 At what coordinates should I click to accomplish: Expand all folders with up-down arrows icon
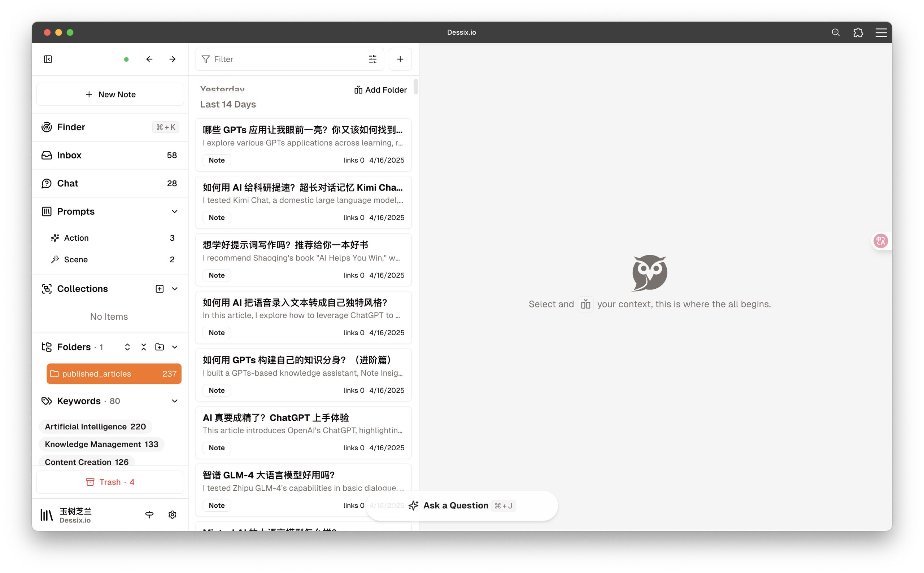tap(127, 347)
